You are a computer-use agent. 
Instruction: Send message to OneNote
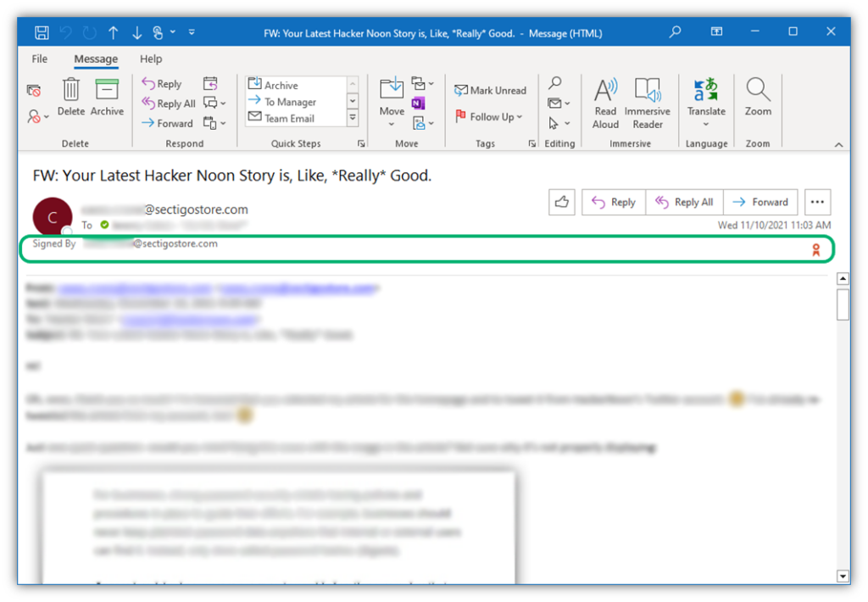pos(418,103)
